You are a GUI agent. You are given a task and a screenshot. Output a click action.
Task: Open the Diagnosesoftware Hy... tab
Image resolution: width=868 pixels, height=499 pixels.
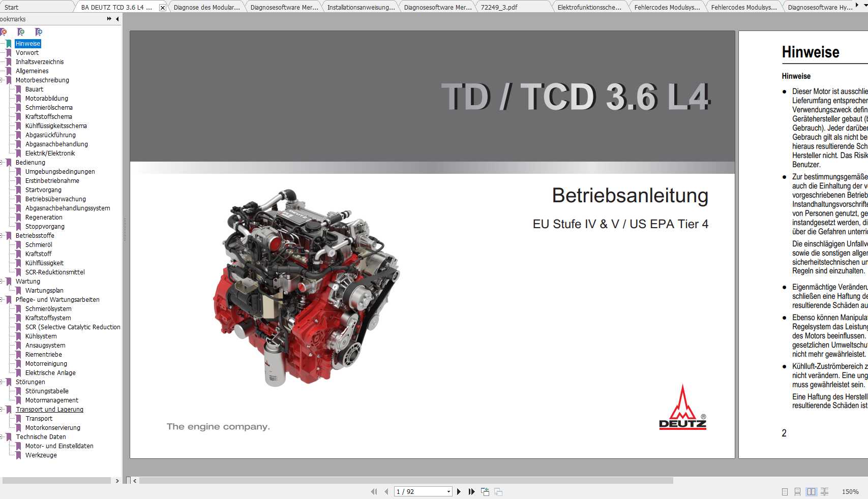tap(820, 7)
